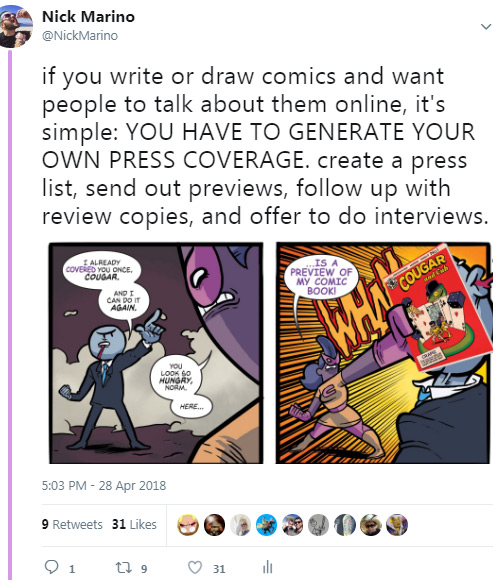This screenshot has height=580, width=500.
Task: Open the Nick Marino display name
Action: coord(88,17)
